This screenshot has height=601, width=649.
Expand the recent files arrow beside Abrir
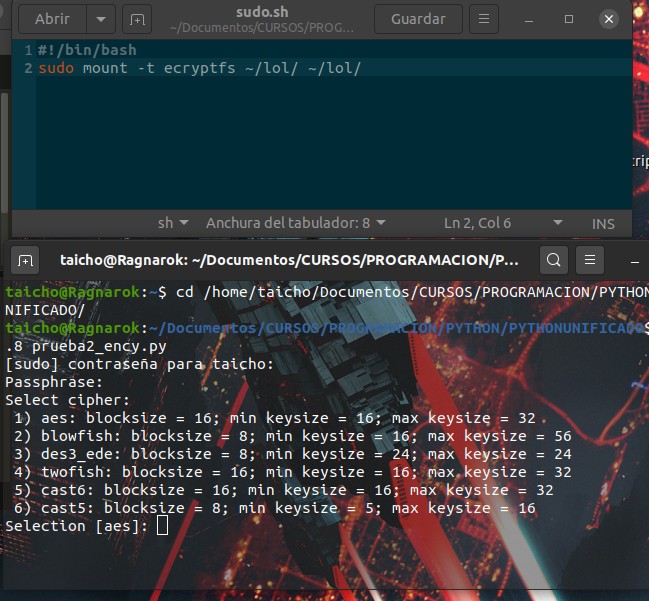click(101, 19)
